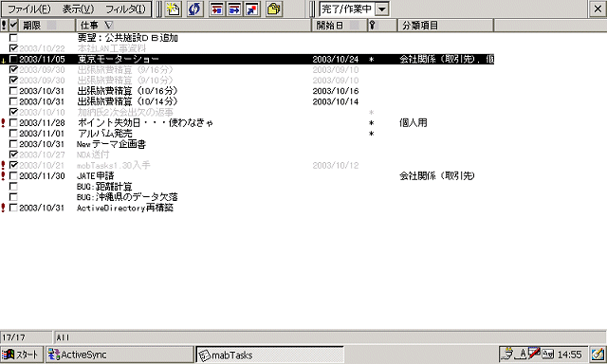The height and width of the screenshot is (364, 607).
Task: Click the desktop icon at taskbar right end
Action: (x=598, y=354)
